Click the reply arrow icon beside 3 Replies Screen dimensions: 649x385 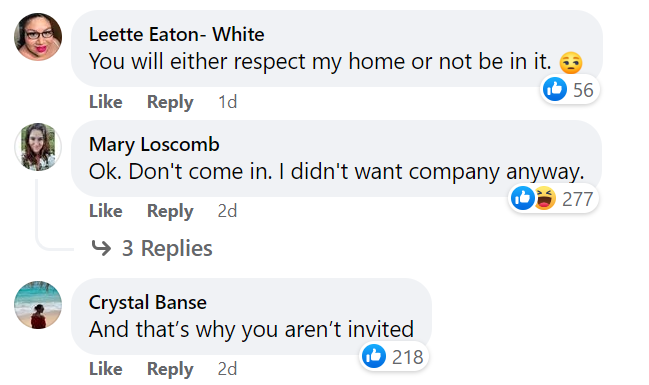point(101,248)
